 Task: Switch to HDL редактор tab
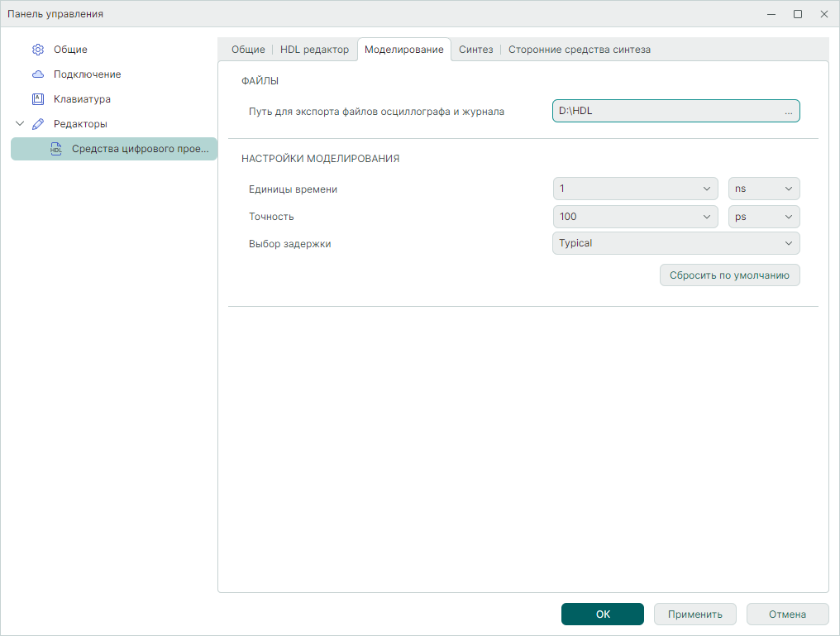(x=314, y=50)
